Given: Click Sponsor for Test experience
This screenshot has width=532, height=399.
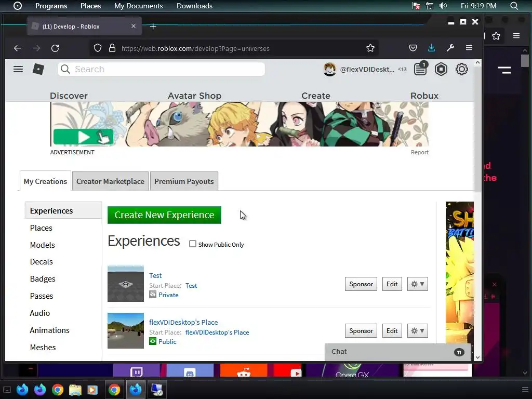Looking at the screenshot, I should [x=361, y=284].
